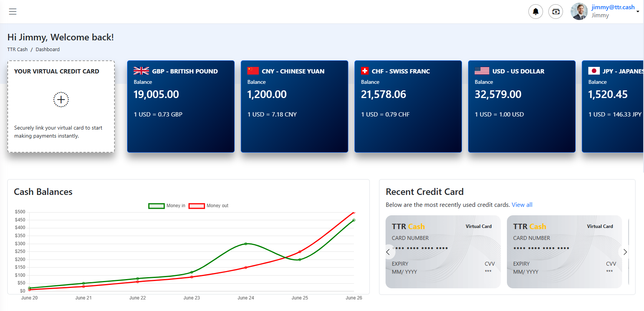Click the Your Virtual Credit Card heading
644x311 pixels.
pos(56,71)
